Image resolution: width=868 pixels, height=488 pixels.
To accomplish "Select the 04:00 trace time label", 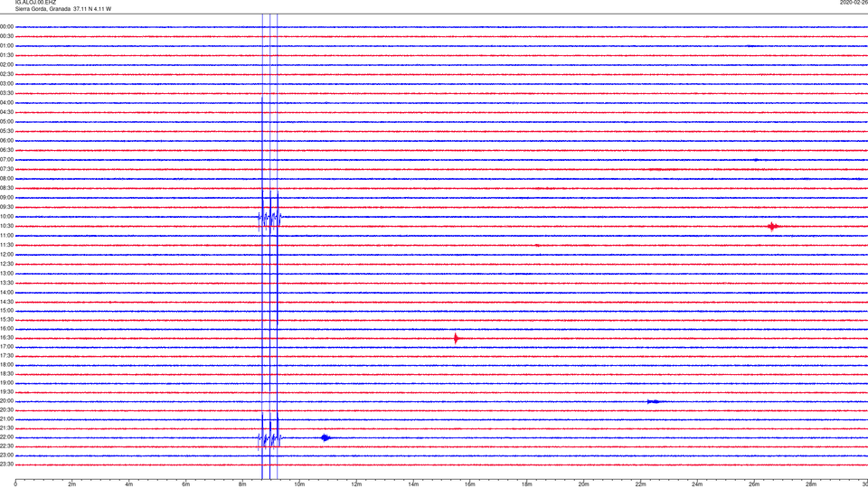I will (x=6, y=103).
